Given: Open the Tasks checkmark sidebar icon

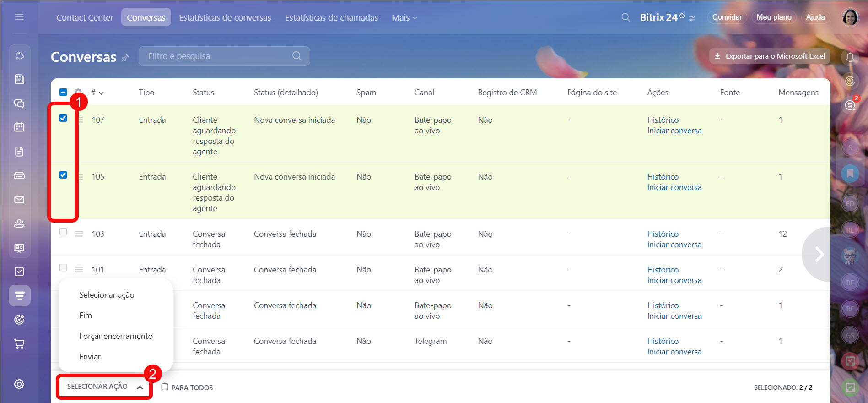Looking at the screenshot, I should [x=19, y=272].
